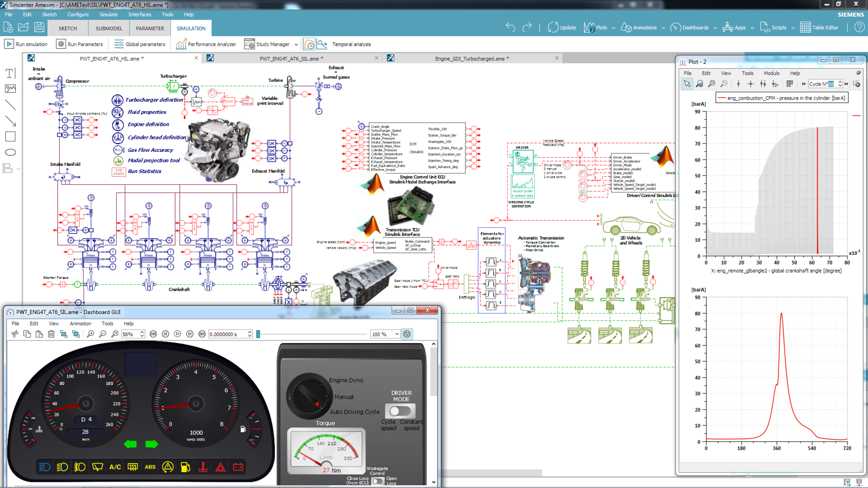Viewport: 868px width, 488px height.
Task: Expand the Dashboards dropdown arrow
Action: pos(715,28)
